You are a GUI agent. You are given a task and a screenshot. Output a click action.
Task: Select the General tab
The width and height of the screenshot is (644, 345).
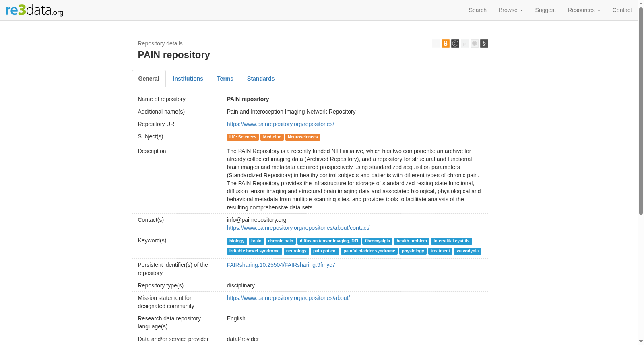(x=149, y=79)
